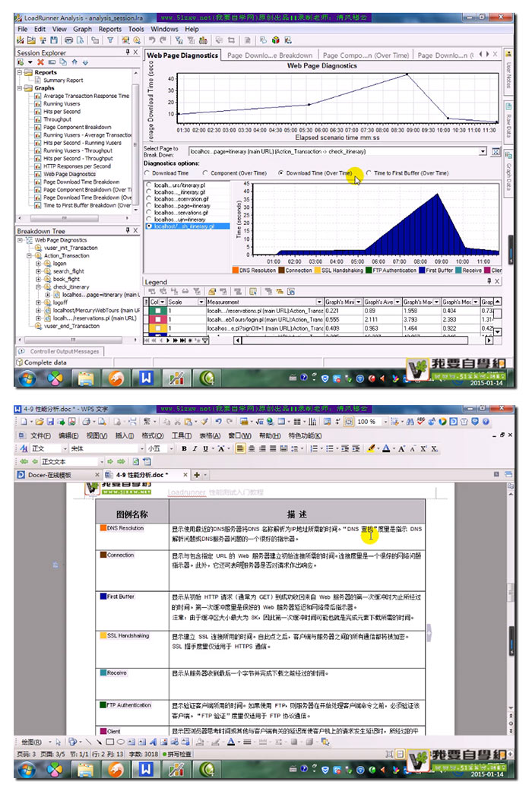532x788 pixels.
Task: Apply superscript in WPS formatting toolbar
Action: (423, 449)
